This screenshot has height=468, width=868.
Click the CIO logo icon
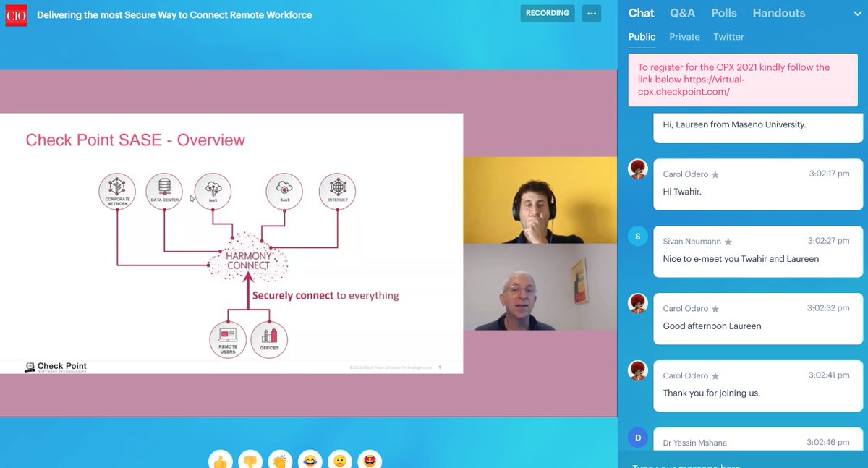point(17,15)
